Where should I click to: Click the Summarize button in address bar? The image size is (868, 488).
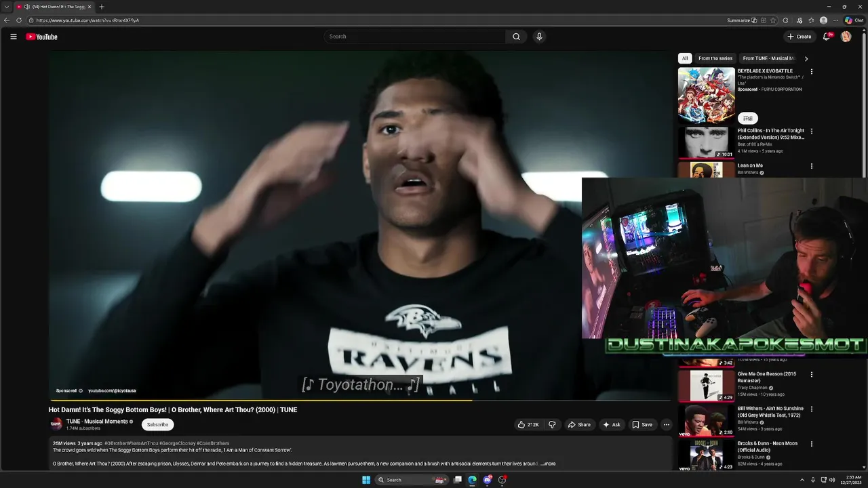pyautogui.click(x=742, y=20)
